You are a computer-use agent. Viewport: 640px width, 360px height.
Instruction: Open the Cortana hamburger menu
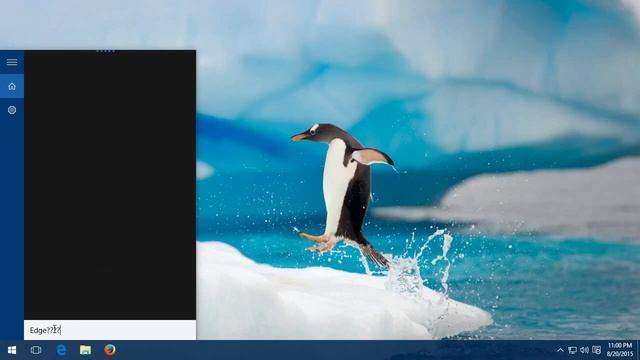[x=12, y=62]
